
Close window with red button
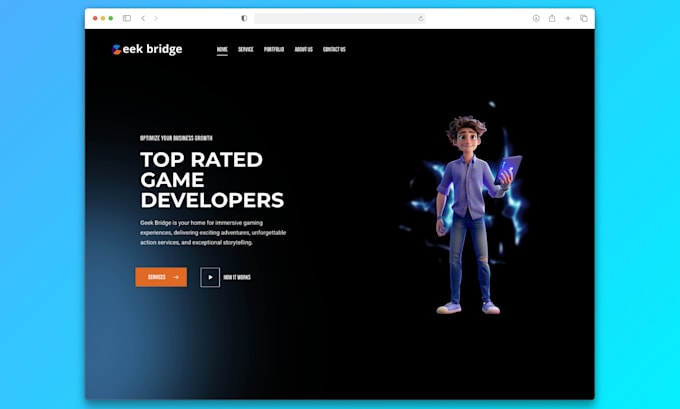pyautogui.click(x=95, y=18)
